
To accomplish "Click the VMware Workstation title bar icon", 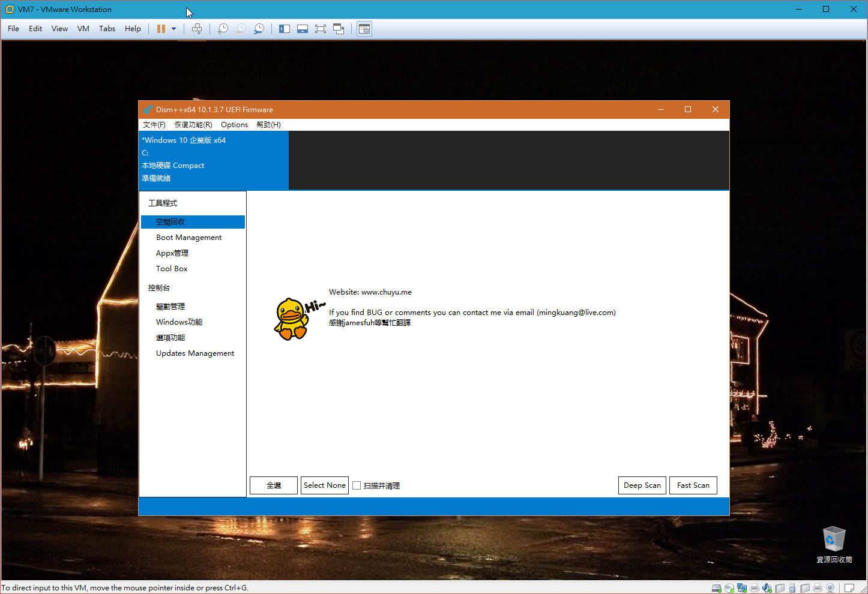I will pyautogui.click(x=10, y=9).
